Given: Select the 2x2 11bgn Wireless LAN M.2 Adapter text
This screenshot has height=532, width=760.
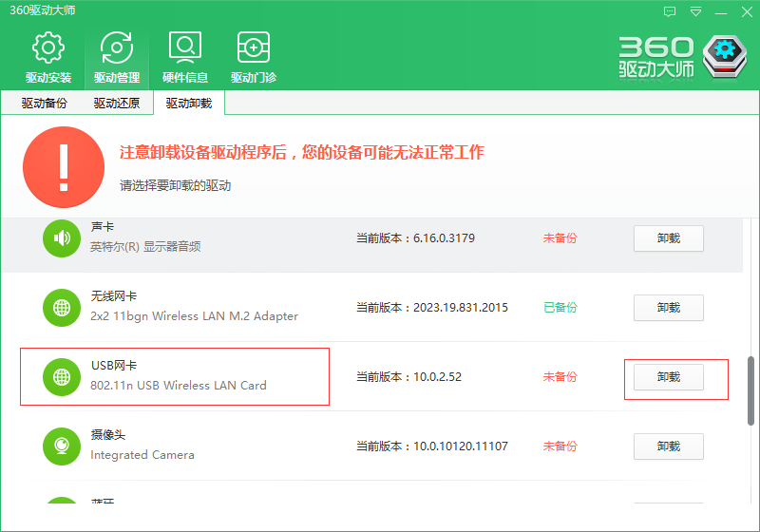Looking at the screenshot, I should 194,316.
